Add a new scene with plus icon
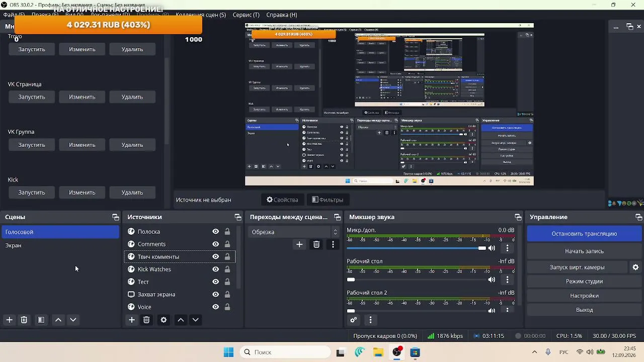Viewport: 644px width, 362px height. [x=9, y=320]
